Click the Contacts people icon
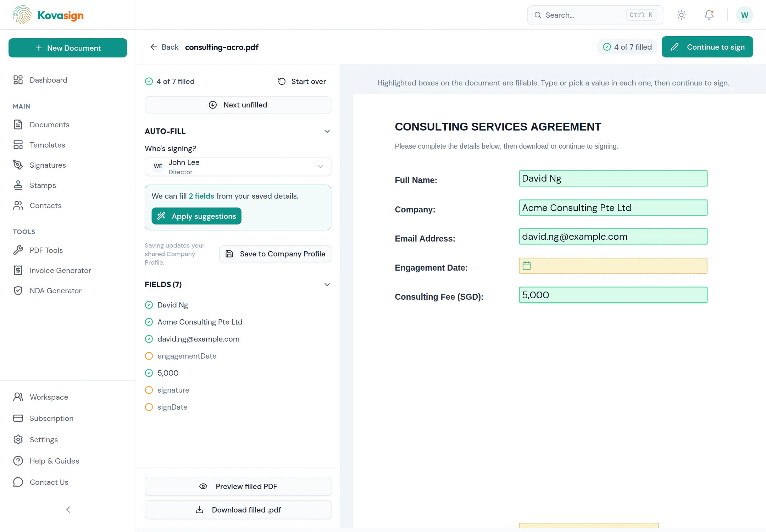766x532 pixels. click(x=18, y=205)
